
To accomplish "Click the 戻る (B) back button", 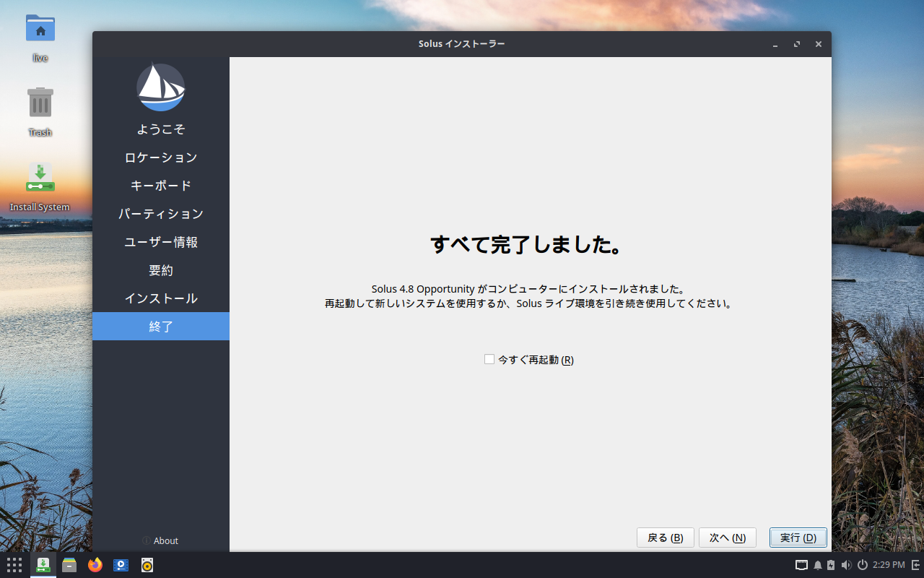I will coord(666,538).
